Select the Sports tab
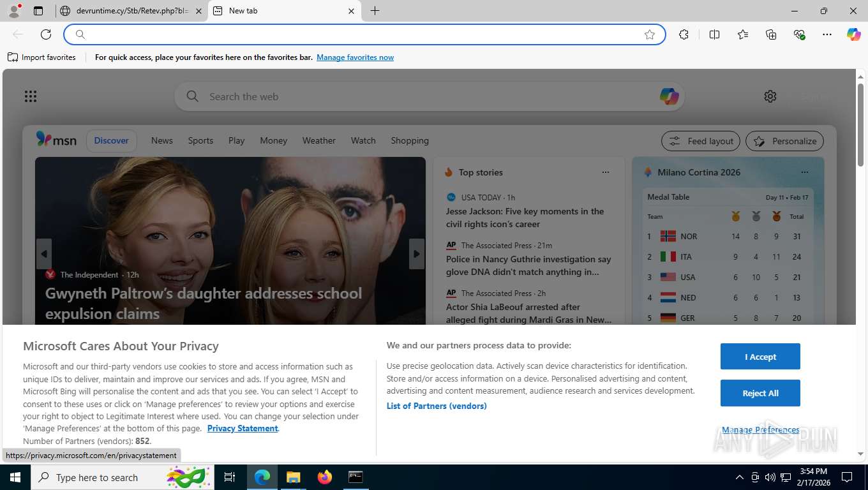Image resolution: width=868 pixels, height=490 pixels. [200, 140]
